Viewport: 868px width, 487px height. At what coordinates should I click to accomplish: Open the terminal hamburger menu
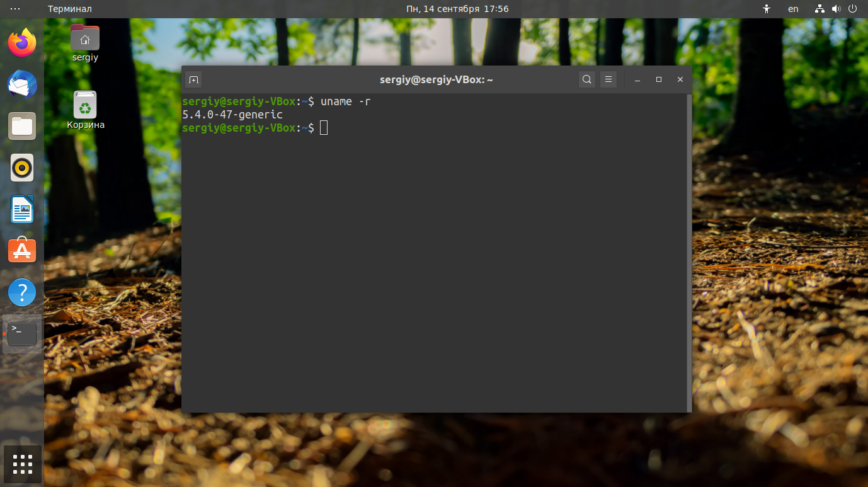608,79
